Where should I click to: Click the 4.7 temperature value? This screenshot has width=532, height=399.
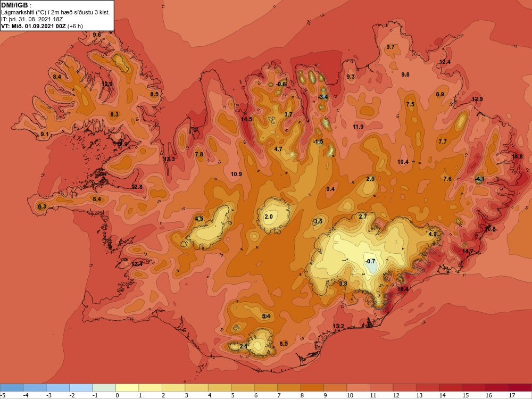click(278, 149)
